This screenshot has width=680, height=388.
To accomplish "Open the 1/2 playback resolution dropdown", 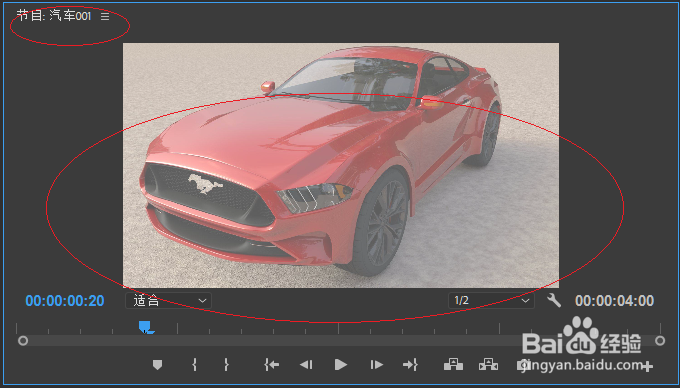I will pyautogui.click(x=491, y=300).
